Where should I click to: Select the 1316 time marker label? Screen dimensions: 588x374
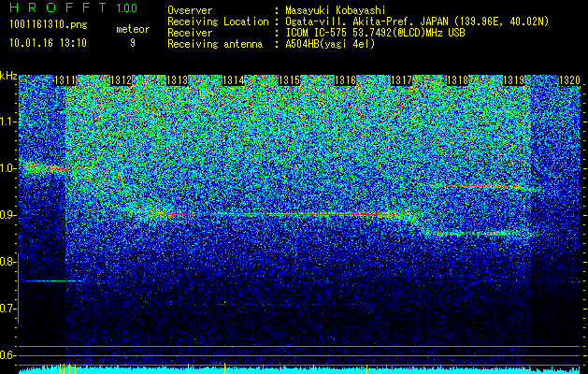coord(345,80)
